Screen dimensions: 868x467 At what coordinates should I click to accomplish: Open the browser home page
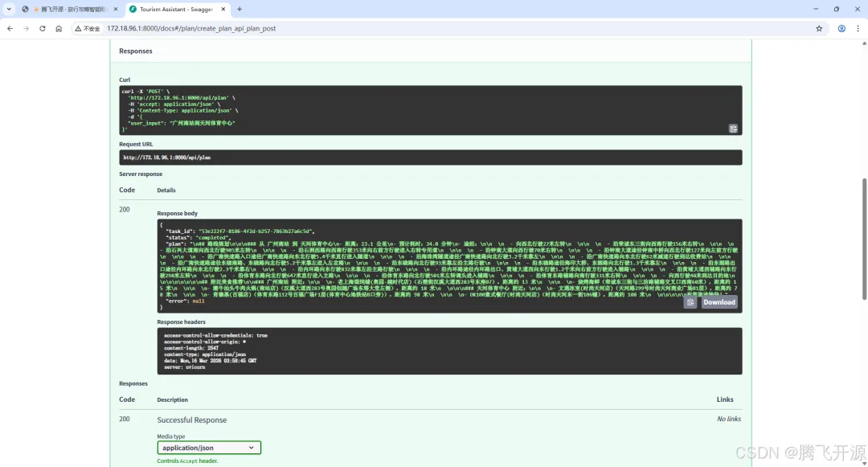point(59,28)
